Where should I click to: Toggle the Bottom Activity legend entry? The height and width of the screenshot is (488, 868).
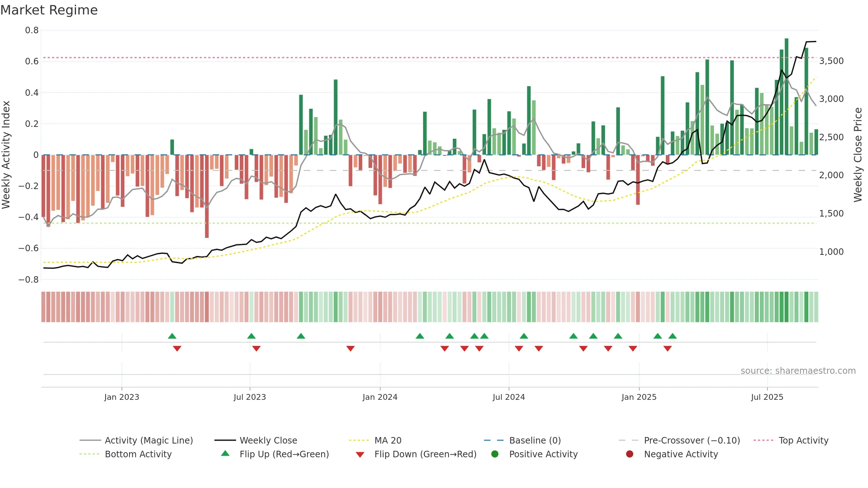[125, 454]
